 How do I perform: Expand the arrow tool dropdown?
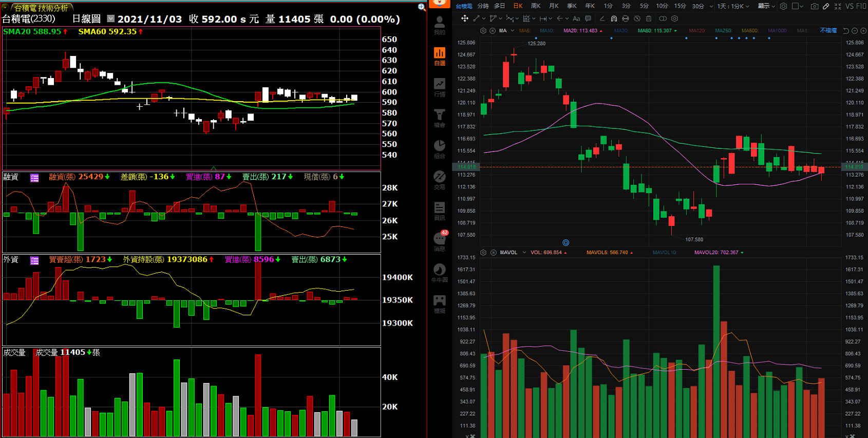(567, 18)
